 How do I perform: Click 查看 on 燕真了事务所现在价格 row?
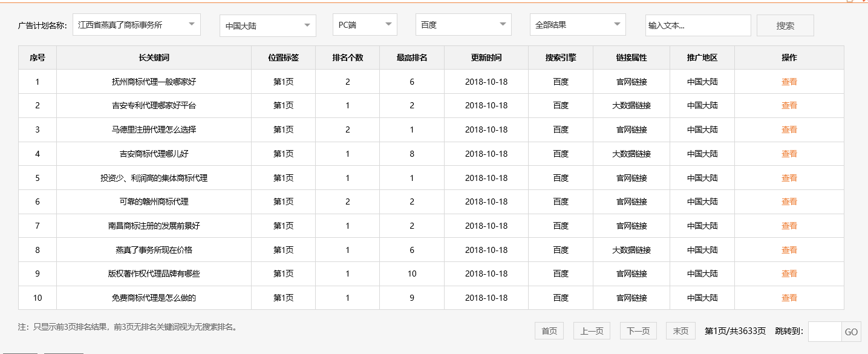[789, 249]
